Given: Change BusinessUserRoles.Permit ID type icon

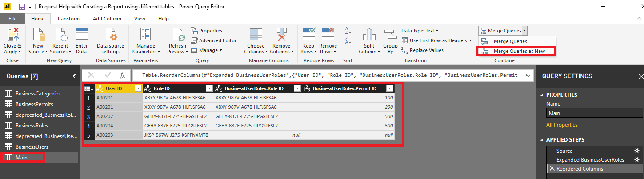Looking at the screenshot, I should click(x=307, y=88).
